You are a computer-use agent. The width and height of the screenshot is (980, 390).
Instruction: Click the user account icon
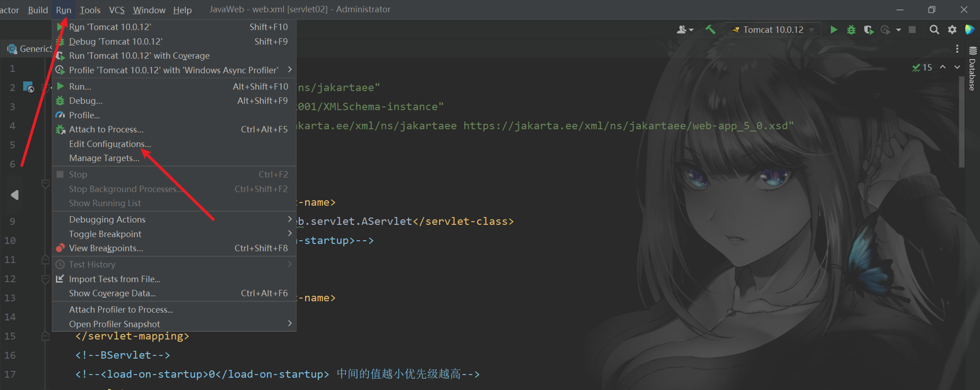click(684, 30)
